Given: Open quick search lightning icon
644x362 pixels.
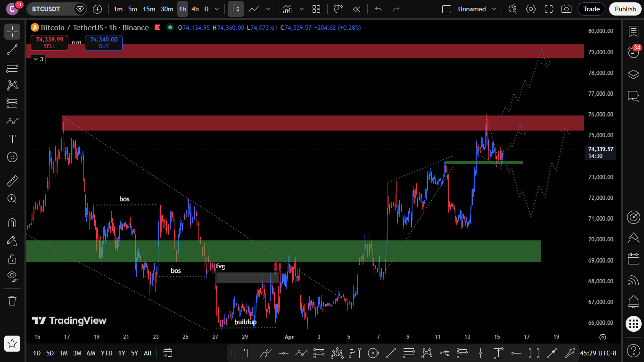Looking at the screenshot, I should 513,9.
